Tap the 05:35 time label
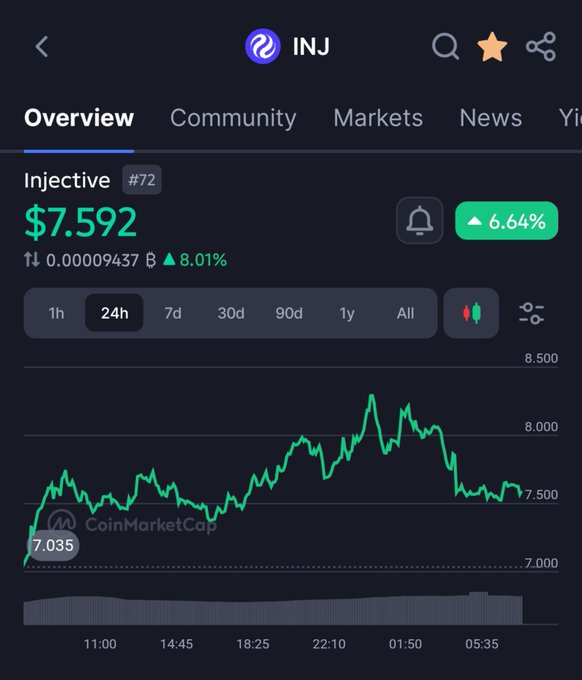582x680 pixels. point(482,644)
